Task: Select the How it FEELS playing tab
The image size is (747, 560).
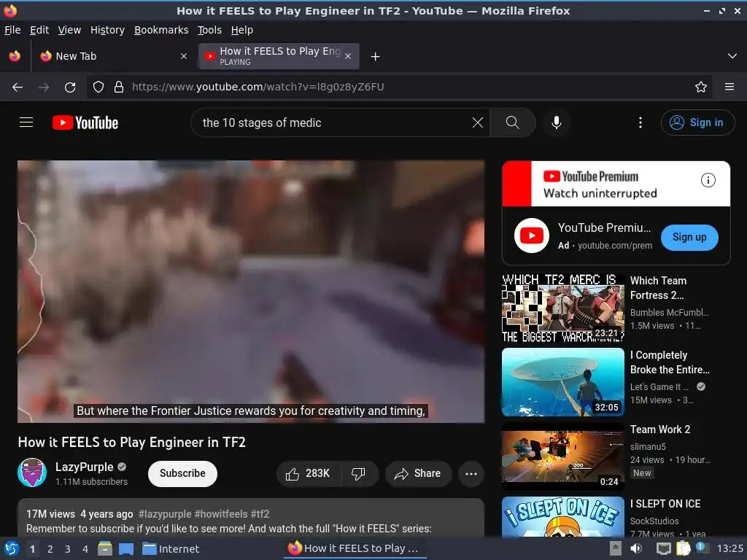Action: click(x=279, y=56)
